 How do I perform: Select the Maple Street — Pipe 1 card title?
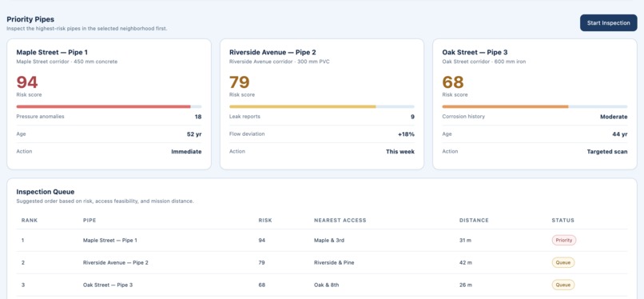(52, 53)
